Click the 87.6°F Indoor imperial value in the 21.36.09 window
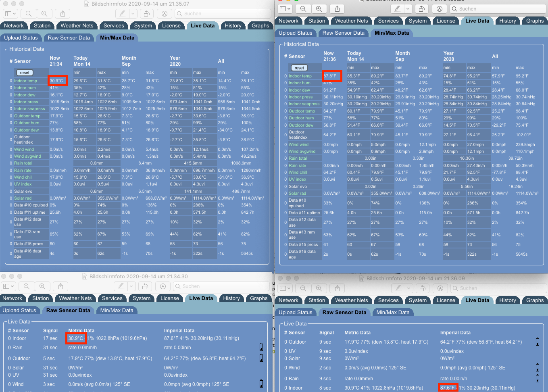548x392 pixels. coord(448,388)
